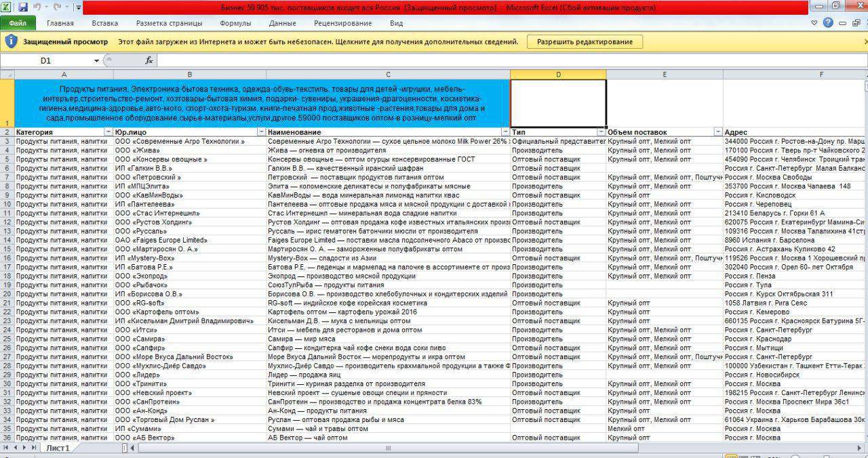This screenshot has width=868, height=458.
Task: Click cell ОАО «Faiges Europe Limited»
Action: 190,240
